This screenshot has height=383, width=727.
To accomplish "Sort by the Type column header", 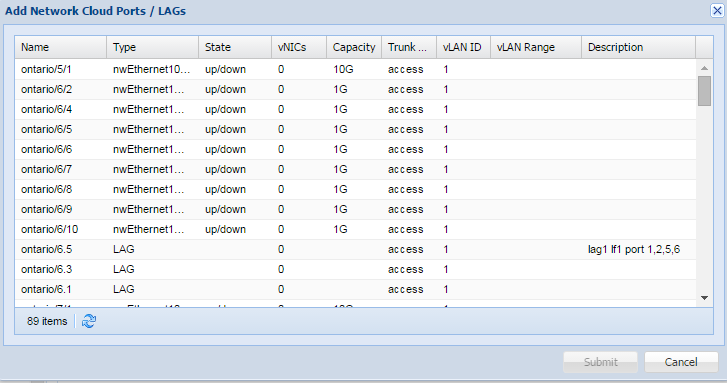I will pos(153,47).
